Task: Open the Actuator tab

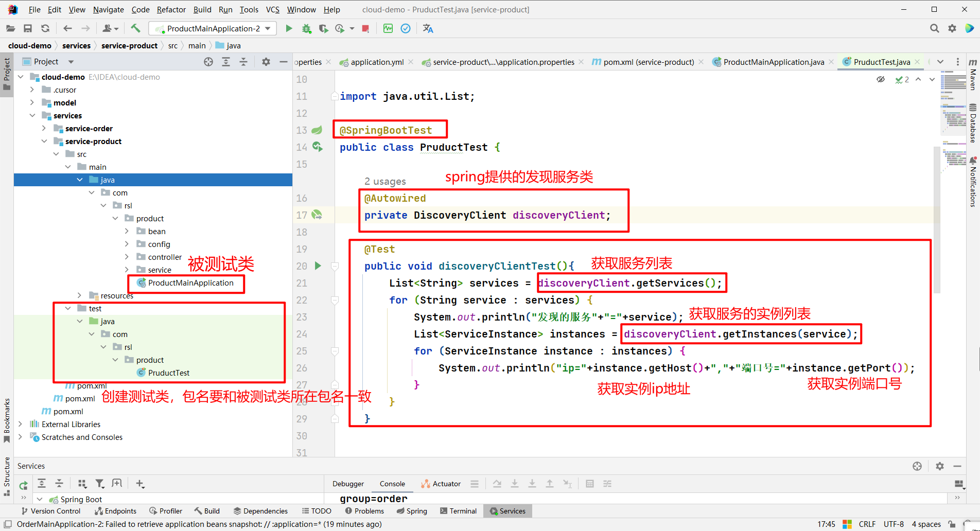Action: pos(441,484)
